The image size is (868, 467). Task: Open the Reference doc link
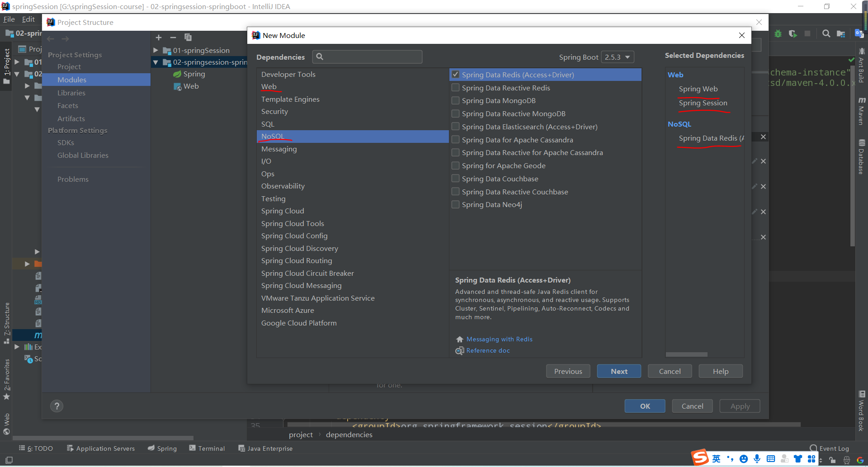488,350
